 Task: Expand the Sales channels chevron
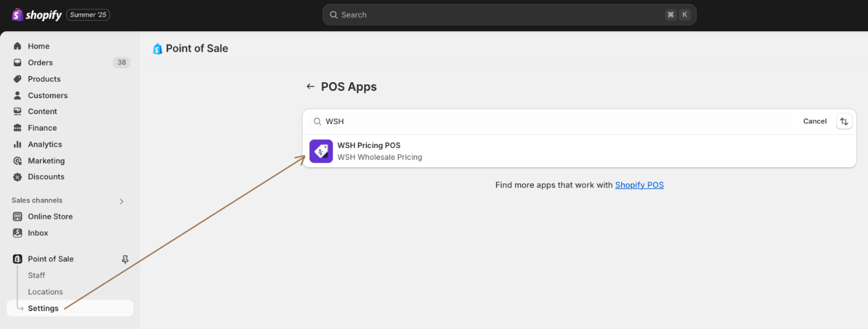pyautogui.click(x=121, y=201)
